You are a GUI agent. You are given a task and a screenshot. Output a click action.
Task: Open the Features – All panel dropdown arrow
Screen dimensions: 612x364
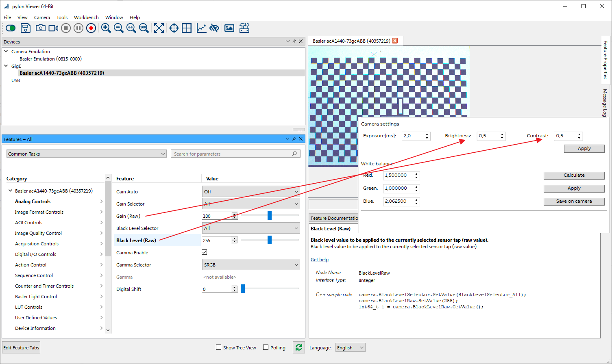[x=287, y=139]
